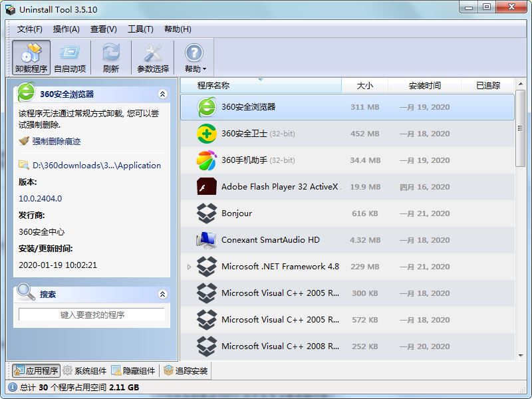Switch to the 系统组件 tab
This screenshot has width=532, height=399.
(x=84, y=371)
